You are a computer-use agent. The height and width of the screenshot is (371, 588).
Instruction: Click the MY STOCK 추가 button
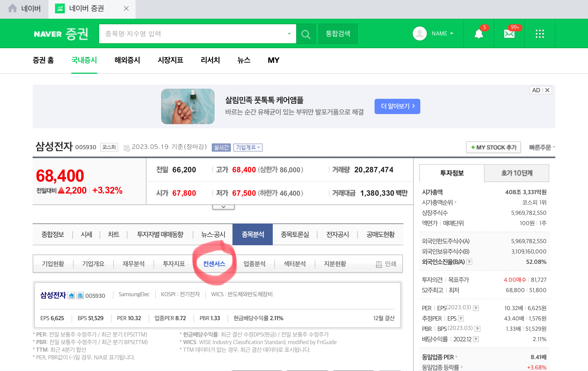(x=493, y=147)
